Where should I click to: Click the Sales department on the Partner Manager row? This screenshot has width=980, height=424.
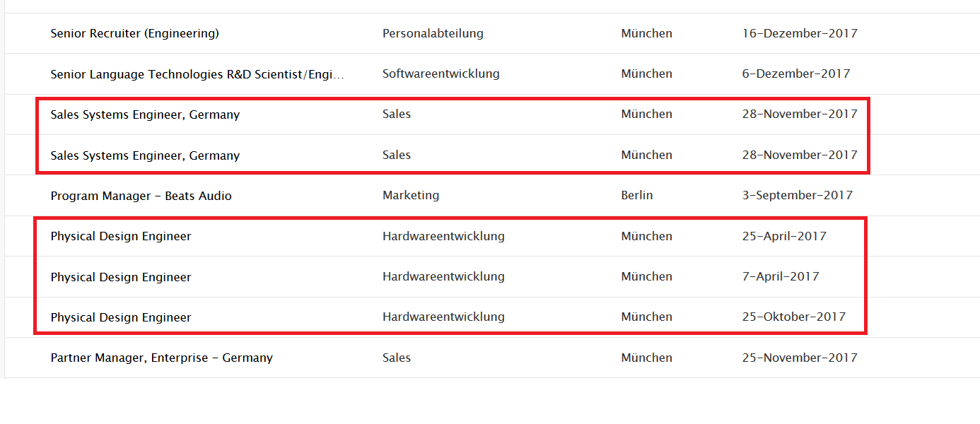click(397, 358)
